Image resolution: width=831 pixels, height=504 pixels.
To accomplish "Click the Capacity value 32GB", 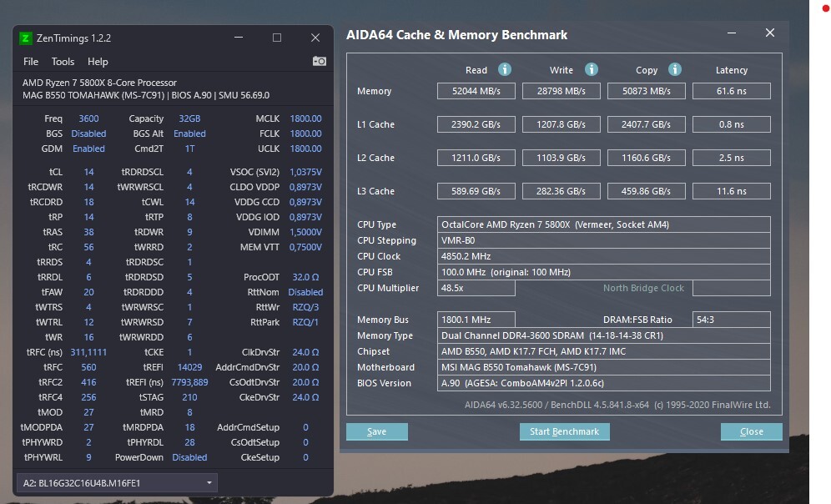I will 189,118.
